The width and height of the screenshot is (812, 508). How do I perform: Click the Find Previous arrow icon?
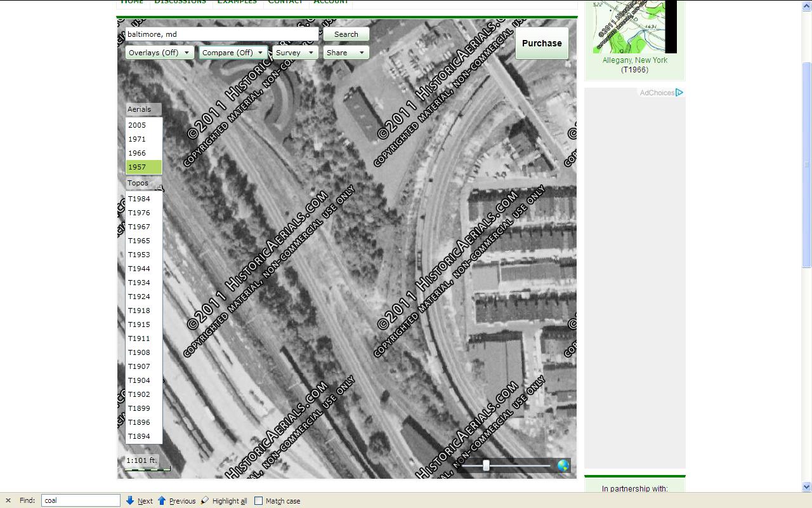[x=162, y=500]
